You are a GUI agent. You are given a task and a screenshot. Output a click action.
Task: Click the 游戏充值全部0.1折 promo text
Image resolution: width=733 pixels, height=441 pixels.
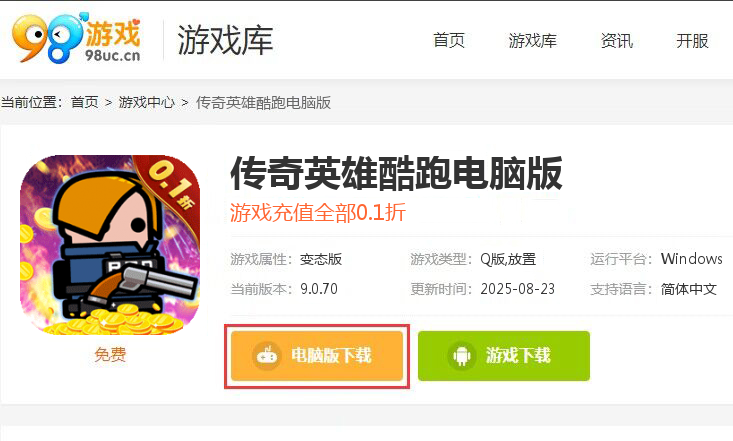tap(317, 212)
